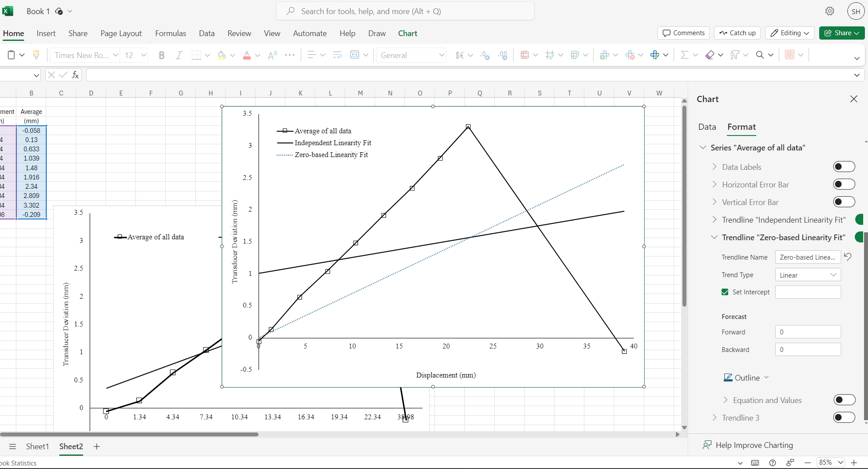
Task: Toggle Zero-based Linearity Fit trendline switch
Action: 860,237
